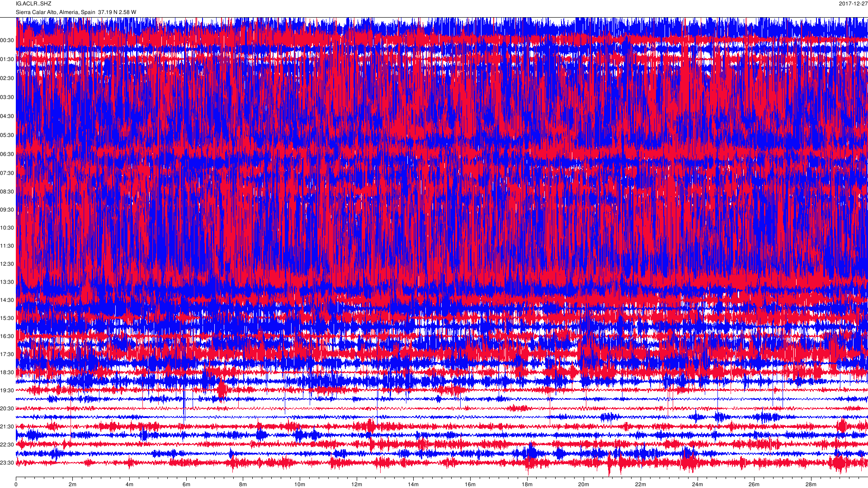The height and width of the screenshot is (488, 868).
Task: Select the 16:30 time row label
Action: 7,337
